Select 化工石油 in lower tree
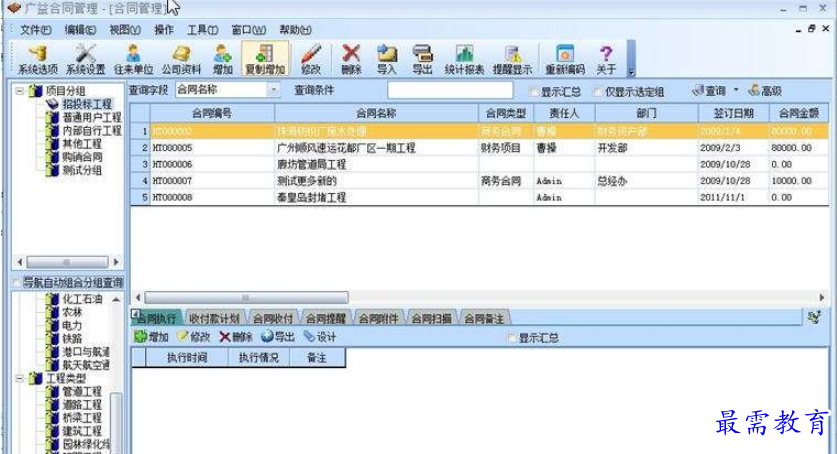This screenshot has height=454, width=837. [x=82, y=299]
